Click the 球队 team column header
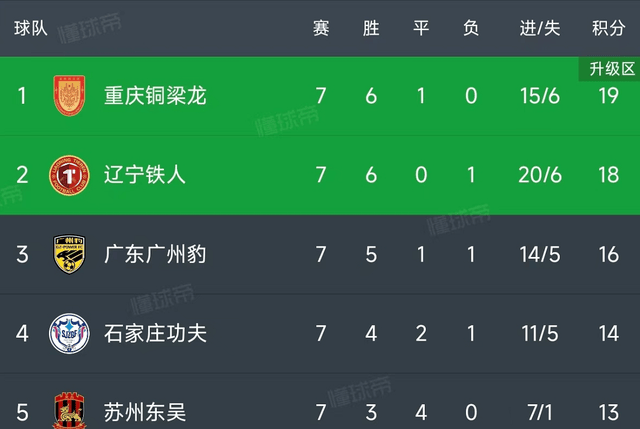The image size is (640, 429). click(31, 28)
